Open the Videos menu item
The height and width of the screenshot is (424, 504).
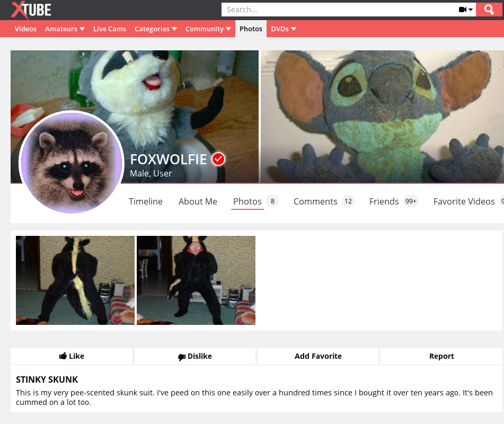(x=26, y=29)
